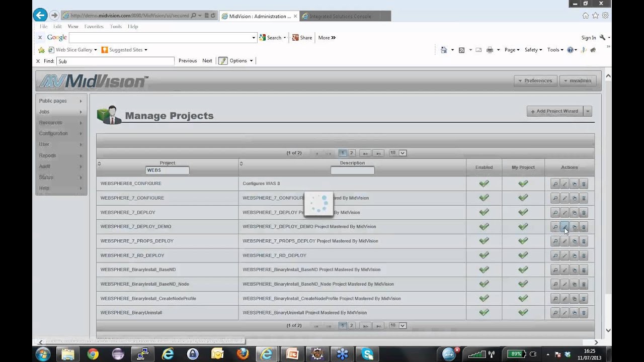Jump to last page in top paginator
644x362 pixels.
378,153
